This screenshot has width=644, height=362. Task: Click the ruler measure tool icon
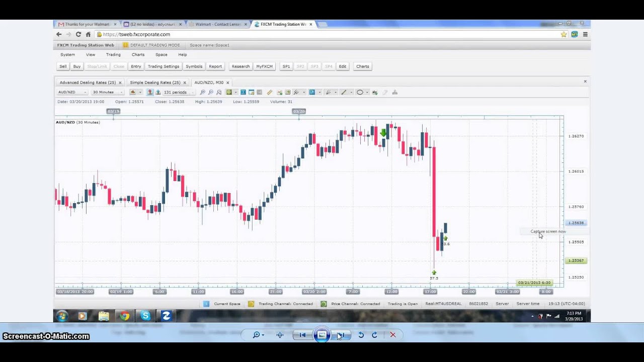point(270,93)
